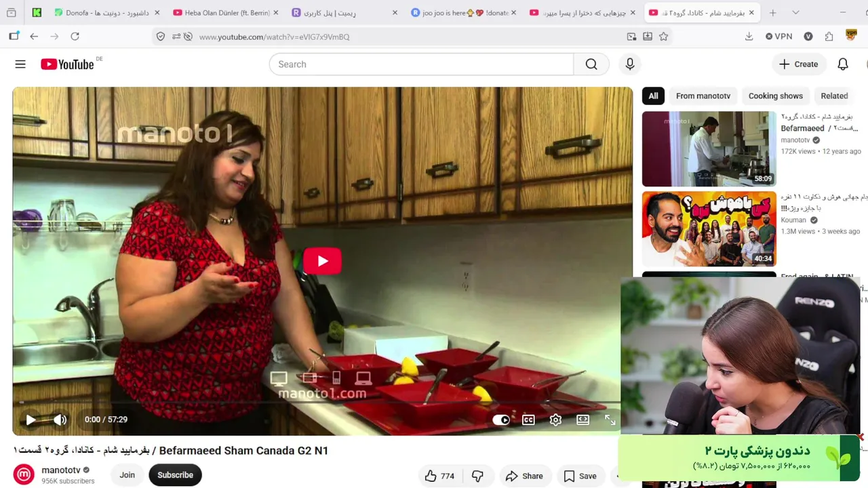868x488 pixels.
Task: Click the Join channel button
Action: pyautogui.click(x=127, y=475)
